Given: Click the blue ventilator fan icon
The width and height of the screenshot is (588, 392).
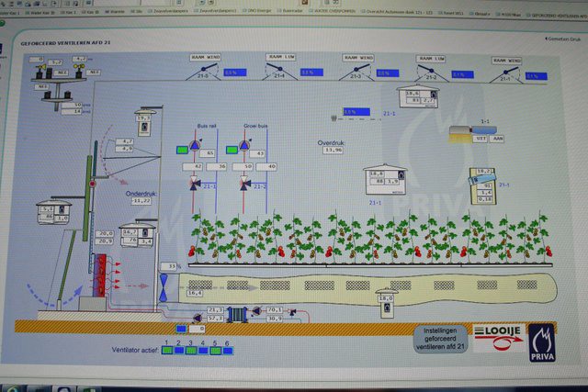Looking at the screenshot, I should point(164,284).
